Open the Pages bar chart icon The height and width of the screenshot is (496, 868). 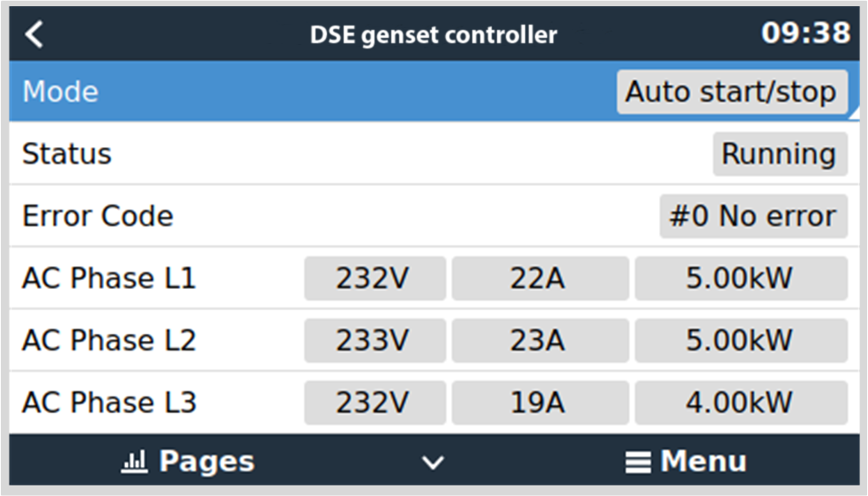pyautogui.click(x=132, y=462)
